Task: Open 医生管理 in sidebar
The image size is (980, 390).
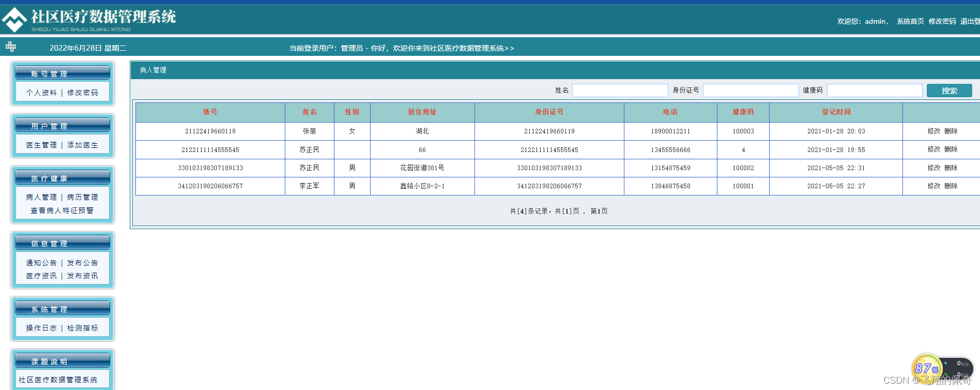Action: click(x=41, y=145)
